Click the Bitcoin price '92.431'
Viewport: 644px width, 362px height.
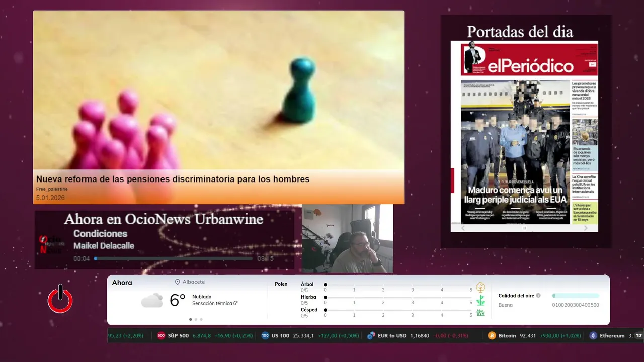pos(528,336)
